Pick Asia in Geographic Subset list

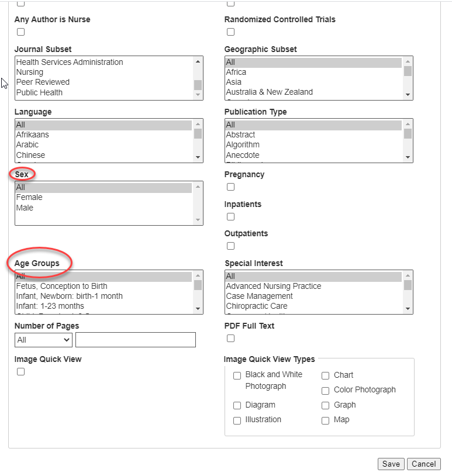234,82
